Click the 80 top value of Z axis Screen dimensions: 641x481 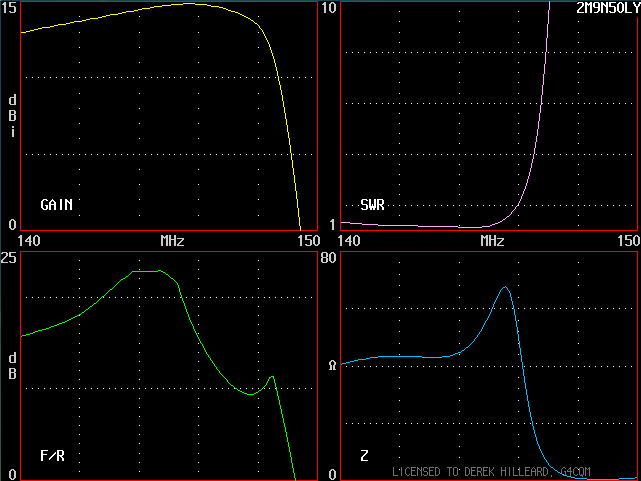(329, 258)
